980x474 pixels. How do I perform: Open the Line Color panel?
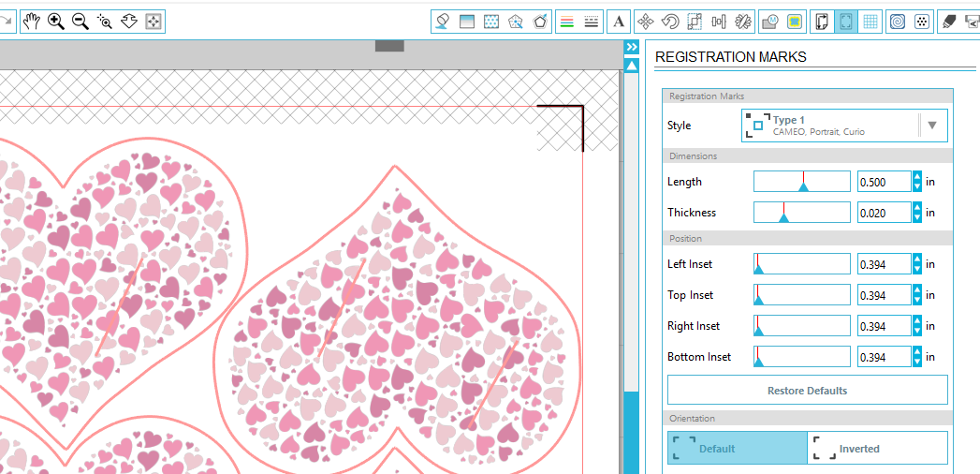pyautogui.click(x=565, y=22)
